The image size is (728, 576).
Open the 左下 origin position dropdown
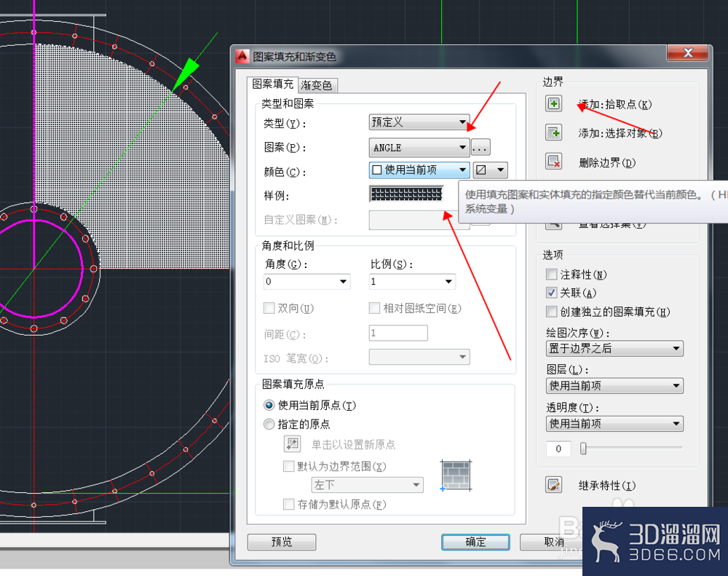[x=367, y=485]
